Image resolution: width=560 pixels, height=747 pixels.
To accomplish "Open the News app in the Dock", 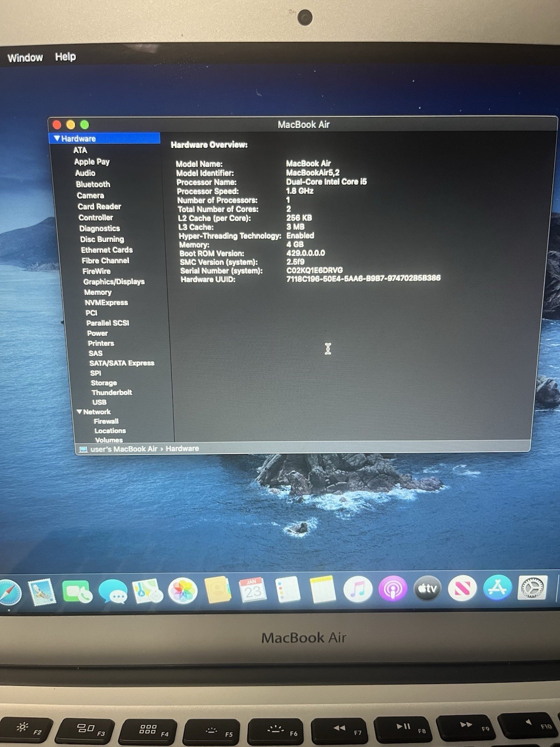I will [462, 588].
